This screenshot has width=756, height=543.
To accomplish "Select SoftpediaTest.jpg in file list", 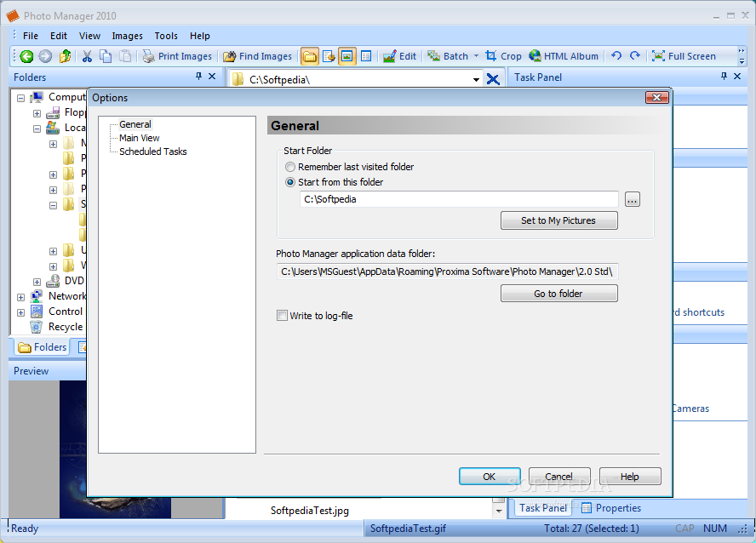I will click(x=310, y=511).
